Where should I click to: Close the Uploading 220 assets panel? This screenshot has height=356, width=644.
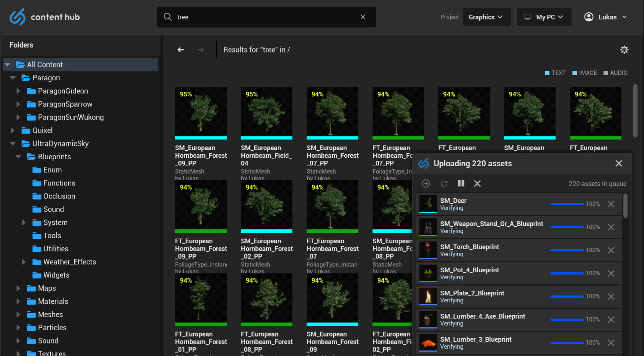click(619, 163)
